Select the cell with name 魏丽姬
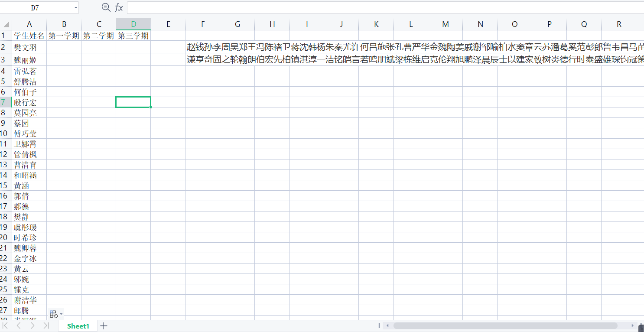Viewport: 644px width, 332px height. point(29,60)
